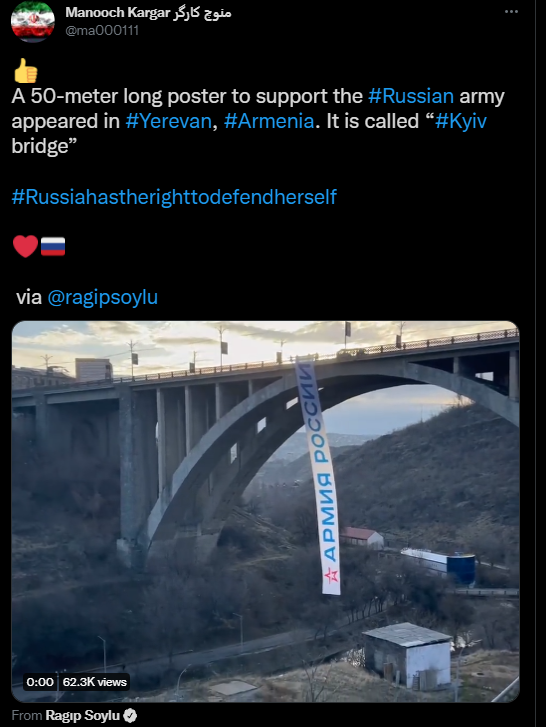
Task: Click the thumbs up emoji
Action: point(25,70)
